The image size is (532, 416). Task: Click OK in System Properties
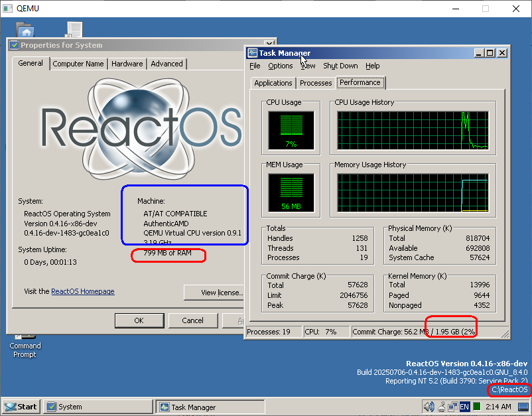pyautogui.click(x=139, y=320)
